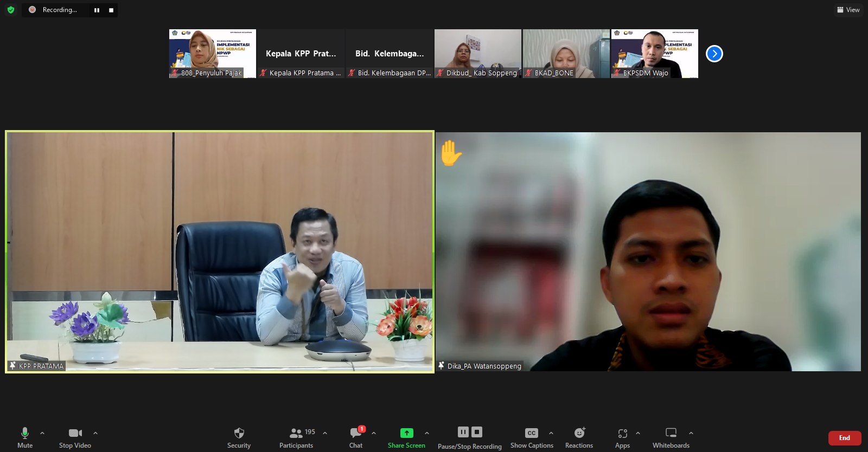This screenshot has height=452, width=868.
Task: Stop recording in bottom toolbar
Action: 477,432
